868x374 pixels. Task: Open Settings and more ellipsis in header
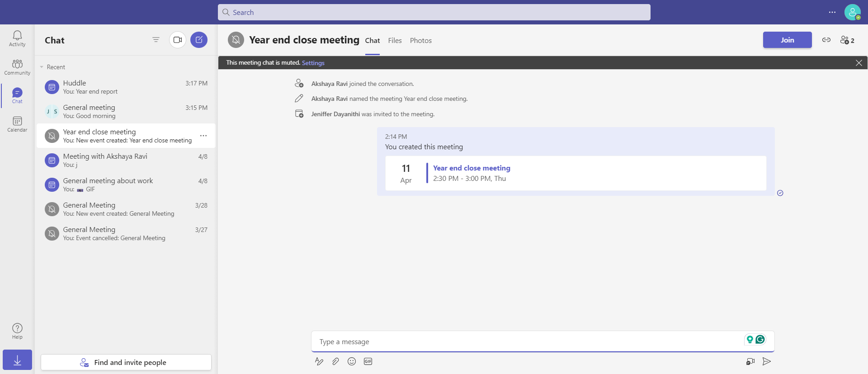tap(832, 12)
